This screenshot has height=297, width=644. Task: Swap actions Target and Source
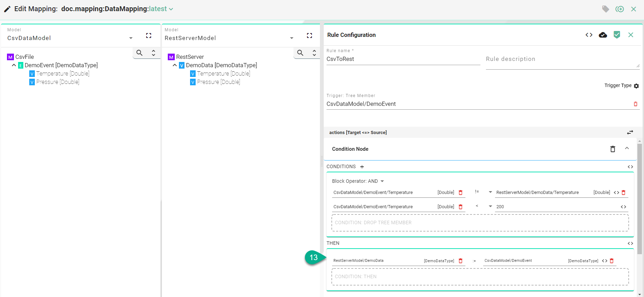[x=630, y=132]
